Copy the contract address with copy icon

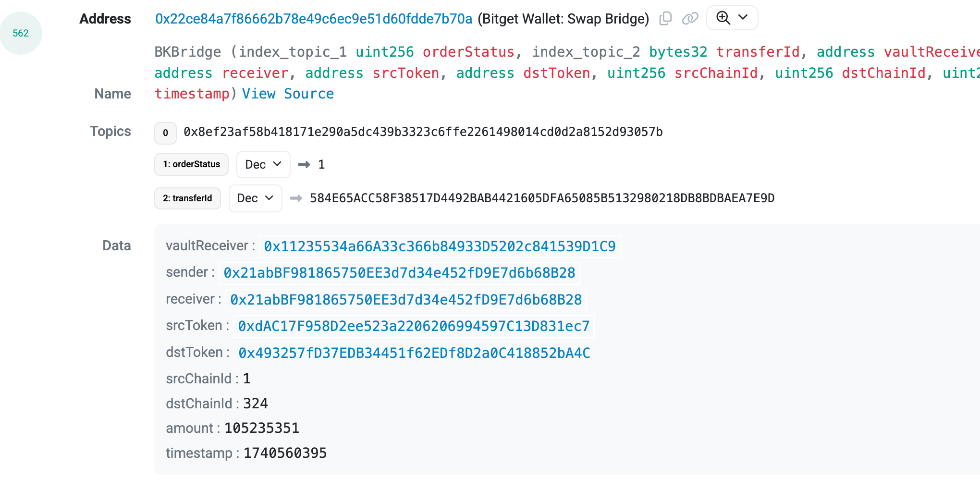[x=665, y=19]
